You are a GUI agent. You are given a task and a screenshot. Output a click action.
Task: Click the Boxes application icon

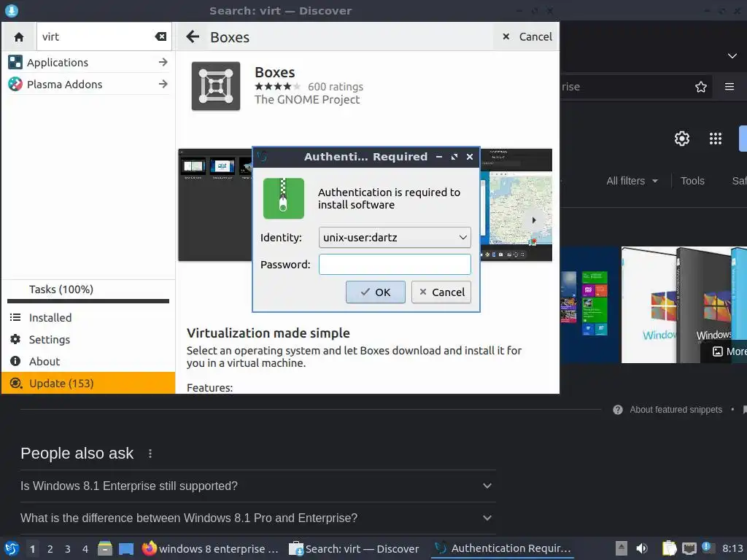pyautogui.click(x=216, y=86)
